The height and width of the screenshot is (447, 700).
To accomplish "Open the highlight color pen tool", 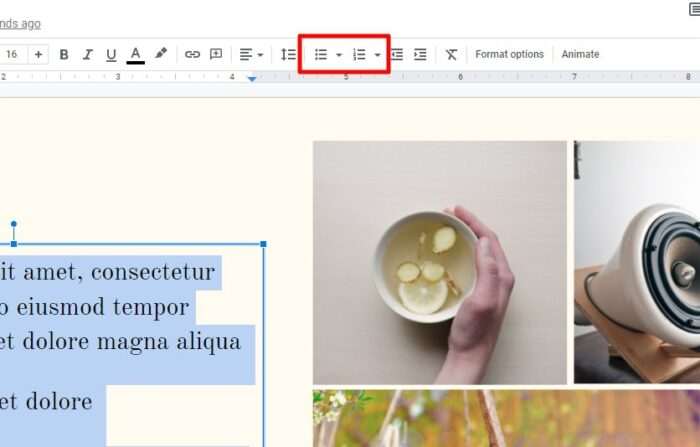I will [161, 54].
